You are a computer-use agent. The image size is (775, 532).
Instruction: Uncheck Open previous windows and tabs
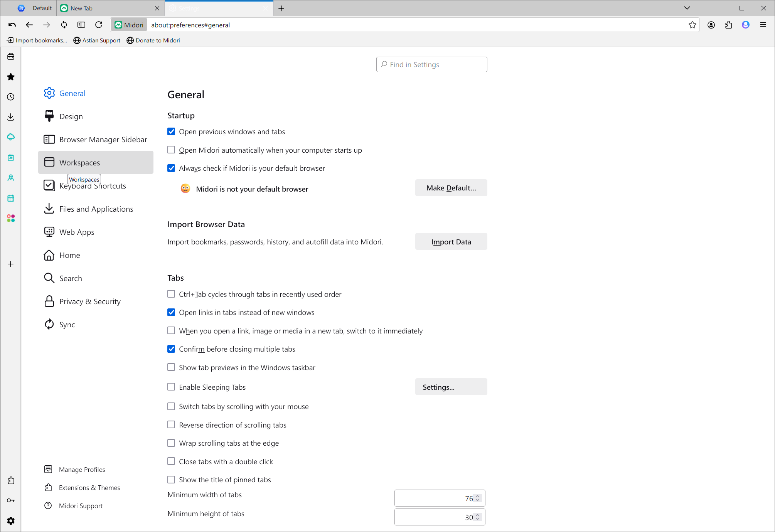point(171,131)
